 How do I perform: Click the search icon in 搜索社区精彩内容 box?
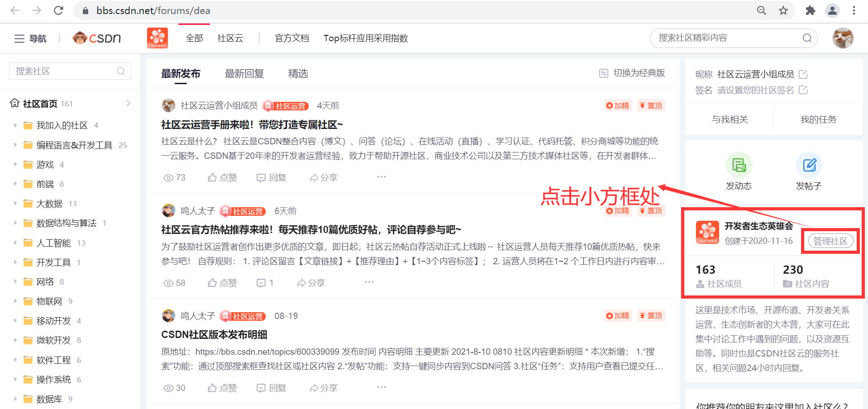coord(807,38)
